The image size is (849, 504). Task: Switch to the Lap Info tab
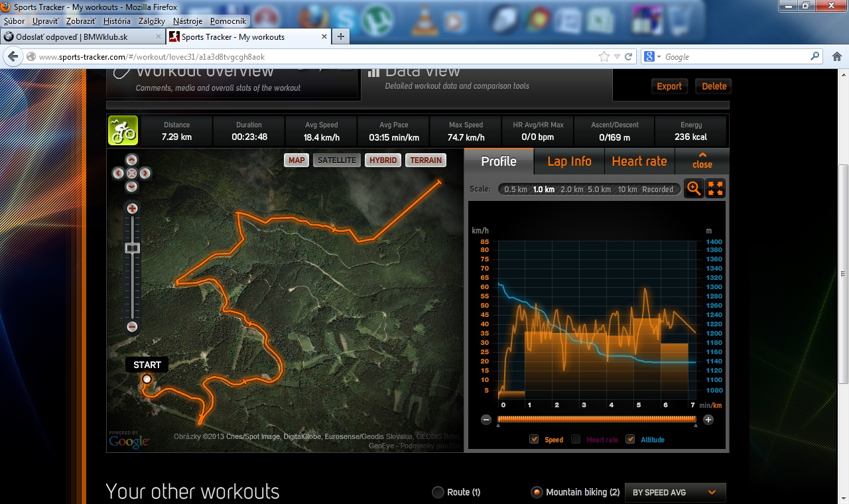pyautogui.click(x=569, y=161)
